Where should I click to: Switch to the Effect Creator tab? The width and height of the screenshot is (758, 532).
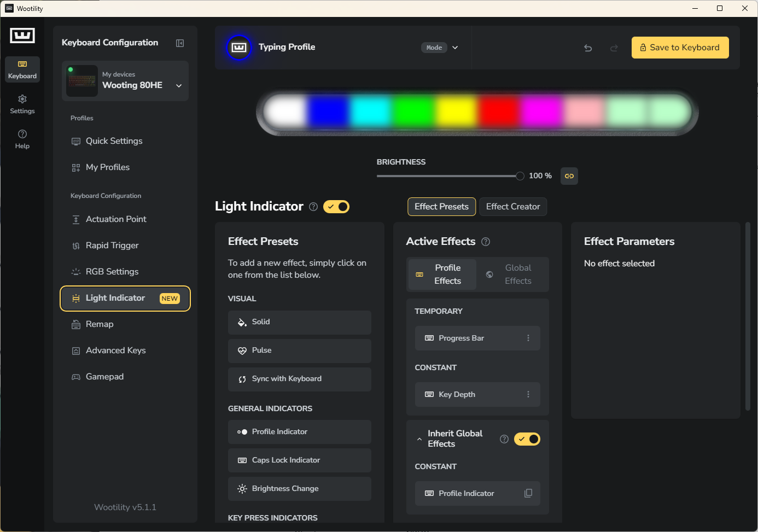click(513, 207)
